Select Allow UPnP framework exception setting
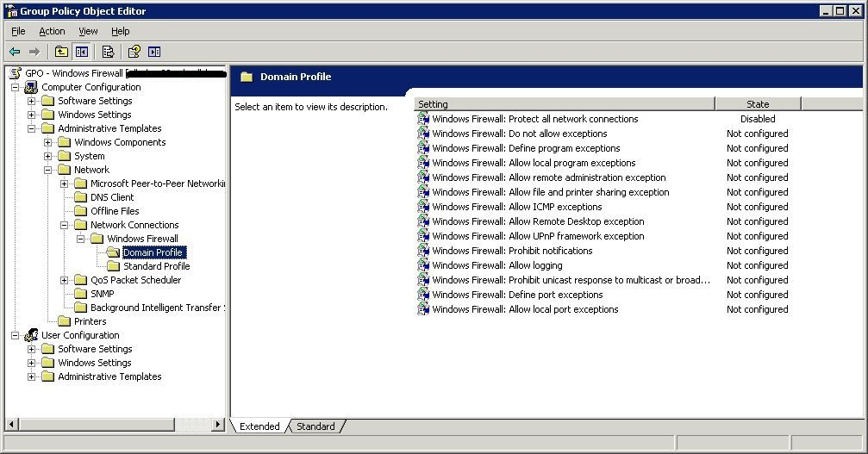 click(538, 236)
